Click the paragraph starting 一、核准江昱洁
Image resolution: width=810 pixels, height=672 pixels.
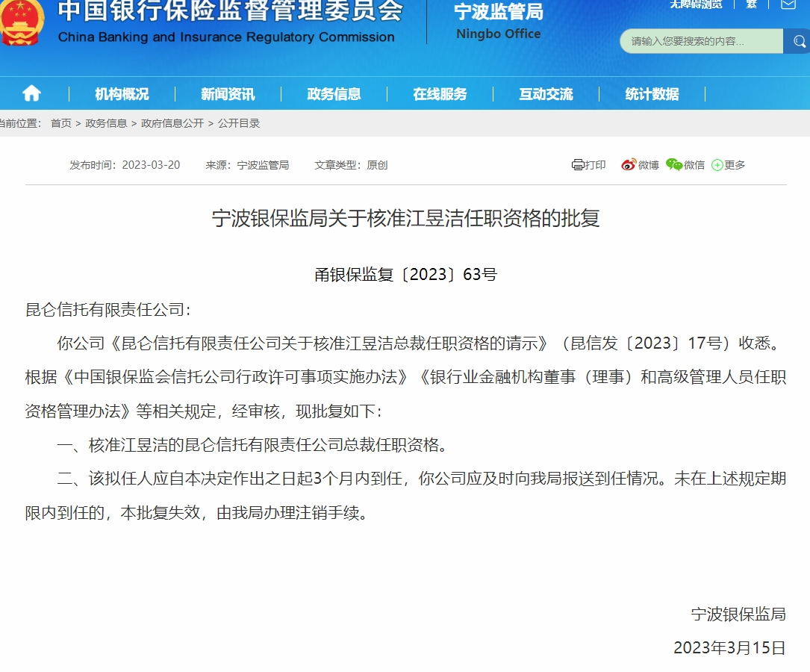pyautogui.click(x=252, y=445)
